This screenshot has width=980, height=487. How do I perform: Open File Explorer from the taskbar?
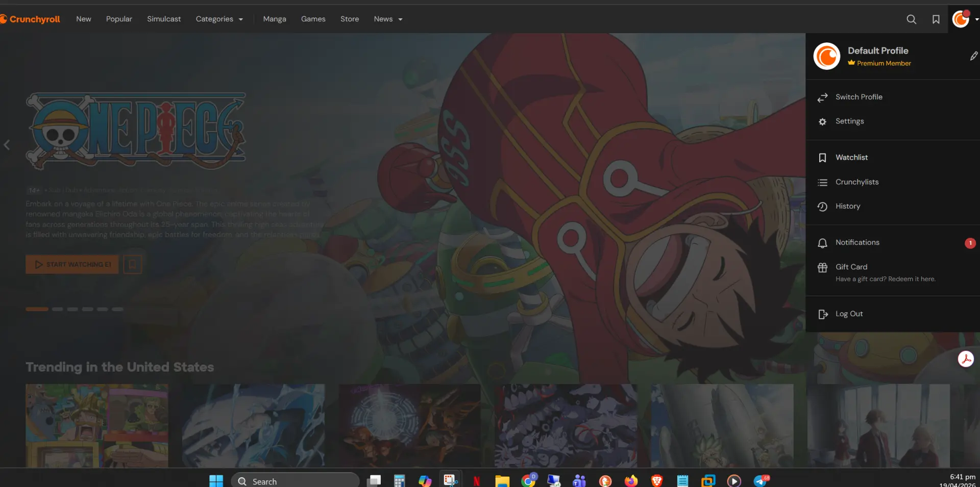[x=502, y=481]
